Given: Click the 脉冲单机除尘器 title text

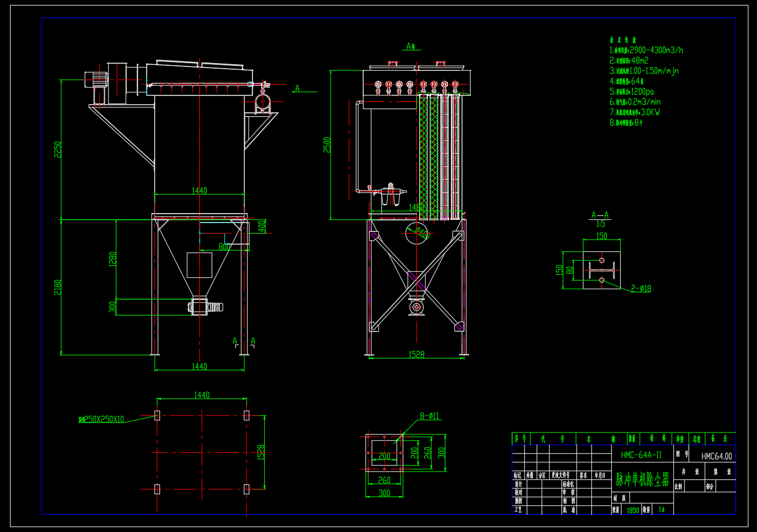Looking at the screenshot, I should 642,479.
